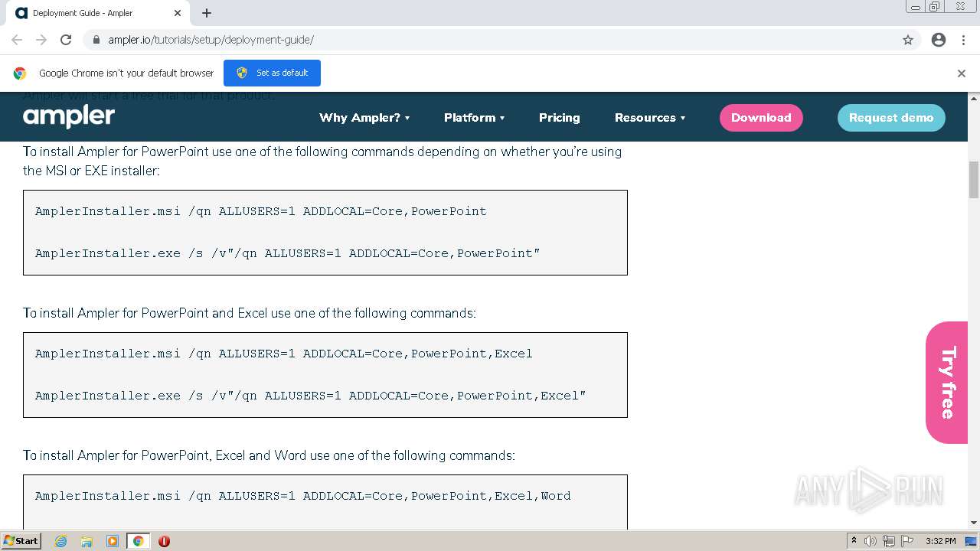Screen dimensions: 980x551
Task: Open Windows Explorer folder in taskbar
Action: point(87,541)
